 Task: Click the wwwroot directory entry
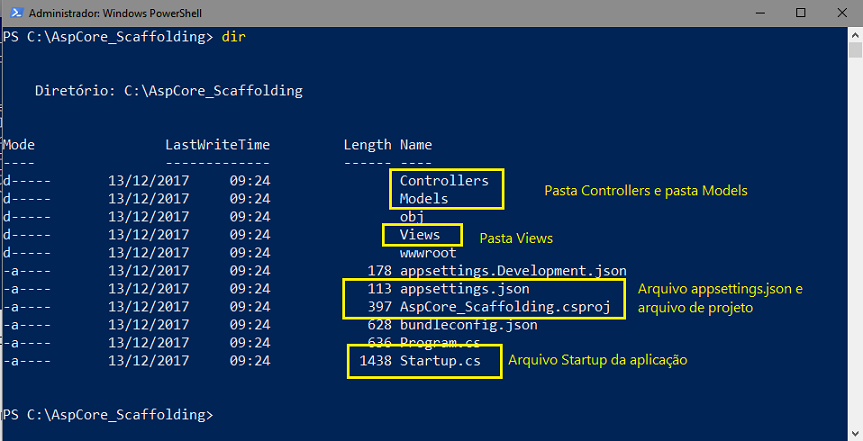click(x=428, y=253)
